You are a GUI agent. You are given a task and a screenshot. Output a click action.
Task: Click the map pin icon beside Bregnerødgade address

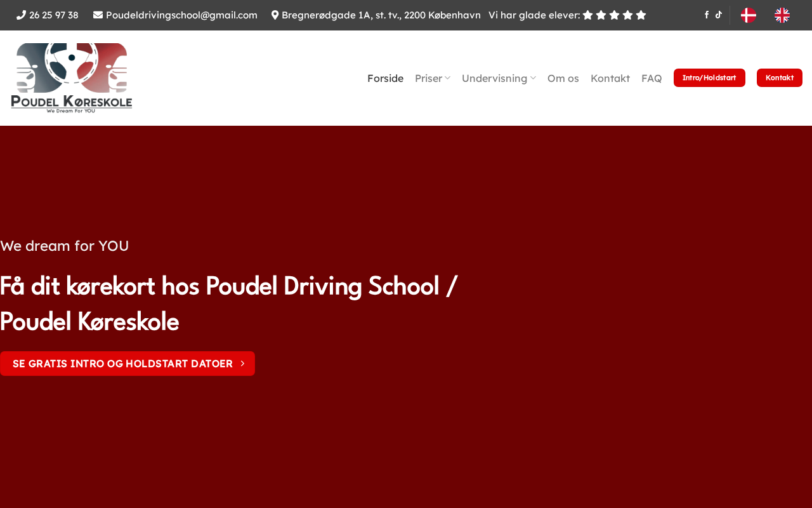[275, 15]
